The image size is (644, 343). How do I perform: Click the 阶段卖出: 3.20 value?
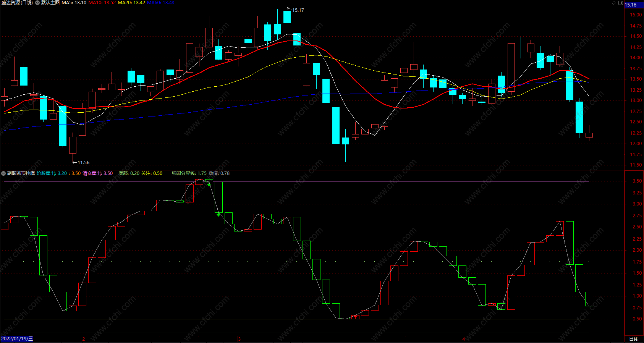pyautogui.click(x=52, y=173)
